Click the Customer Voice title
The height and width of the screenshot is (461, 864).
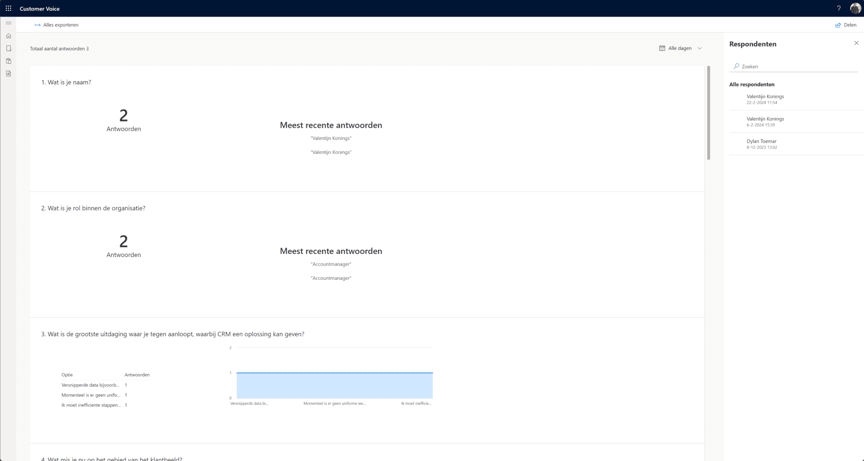[x=40, y=8]
